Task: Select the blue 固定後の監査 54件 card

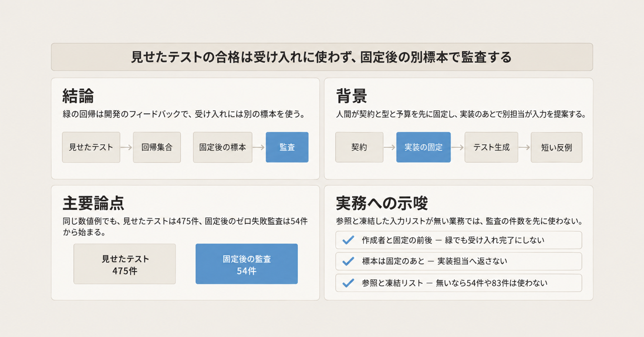Action: [x=247, y=264]
